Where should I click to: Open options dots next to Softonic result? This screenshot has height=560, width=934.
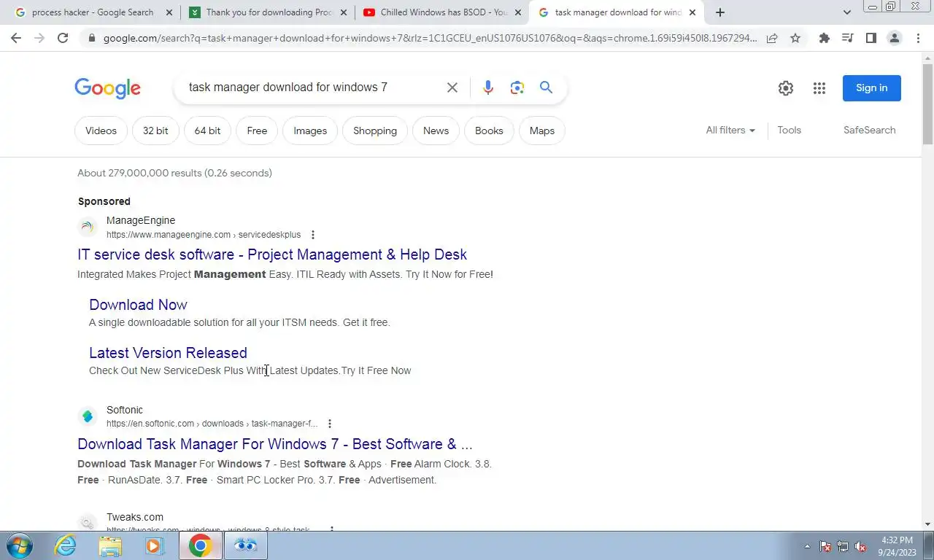coord(330,424)
